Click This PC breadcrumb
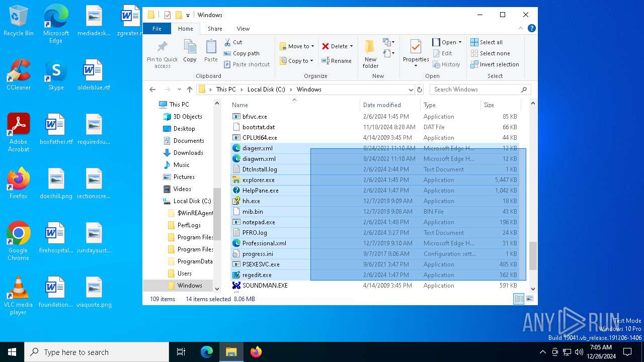Image resolution: width=644 pixels, height=362 pixels. 225,89
